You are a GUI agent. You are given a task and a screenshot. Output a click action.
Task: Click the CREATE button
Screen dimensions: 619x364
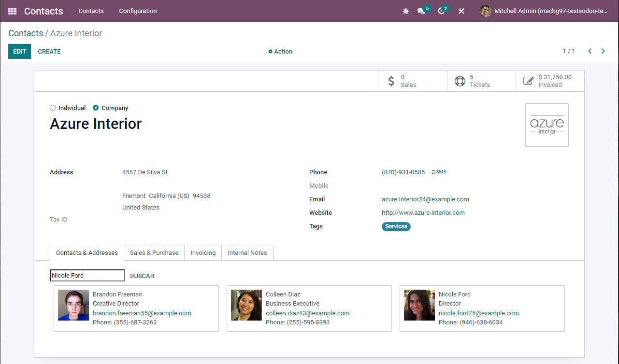(49, 52)
